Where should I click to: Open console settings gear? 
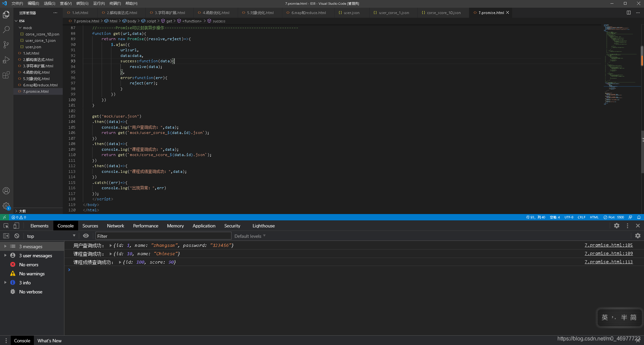(638, 236)
